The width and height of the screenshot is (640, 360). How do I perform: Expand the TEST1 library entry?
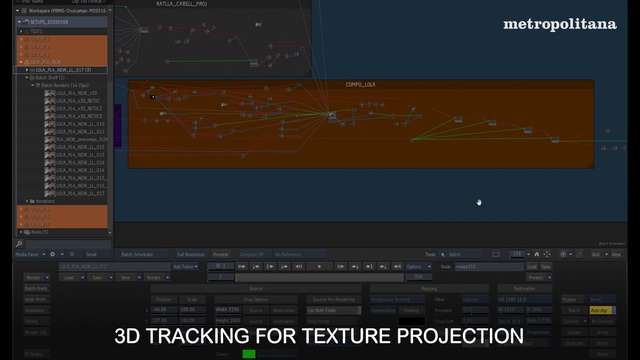(x=21, y=31)
